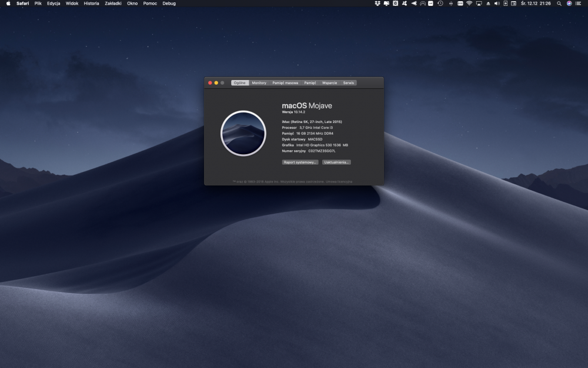Open Notification Center list icon
Image resolution: width=588 pixels, height=368 pixels.
(x=578, y=4)
